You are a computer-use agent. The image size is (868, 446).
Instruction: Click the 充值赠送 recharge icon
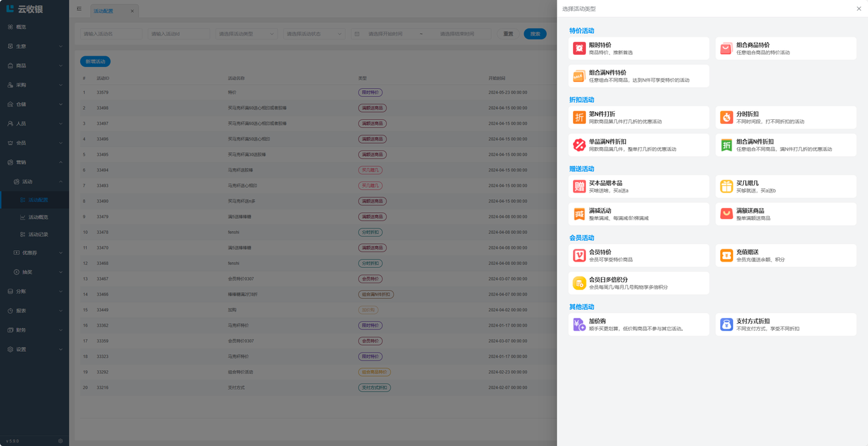[x=726, y=256]
